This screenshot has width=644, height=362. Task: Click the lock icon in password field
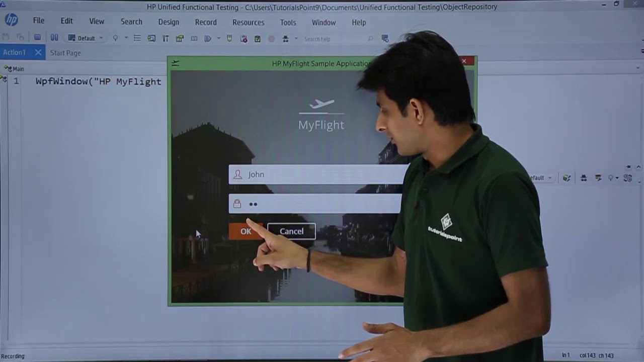click(237, 204)
